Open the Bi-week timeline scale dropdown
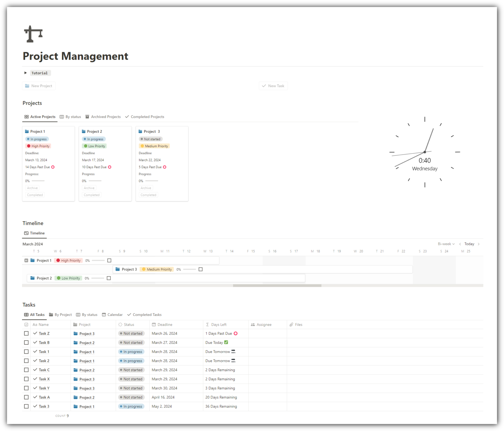The width and height of the screenshot is (504, 431). (x=446, y=244)
